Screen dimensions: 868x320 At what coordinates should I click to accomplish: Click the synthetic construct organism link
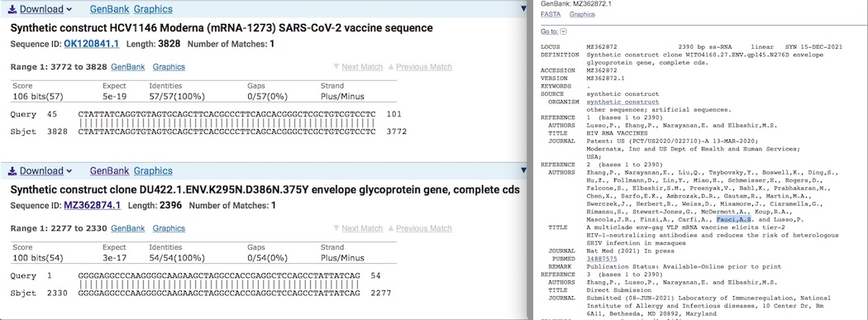(x=622, y=102)
